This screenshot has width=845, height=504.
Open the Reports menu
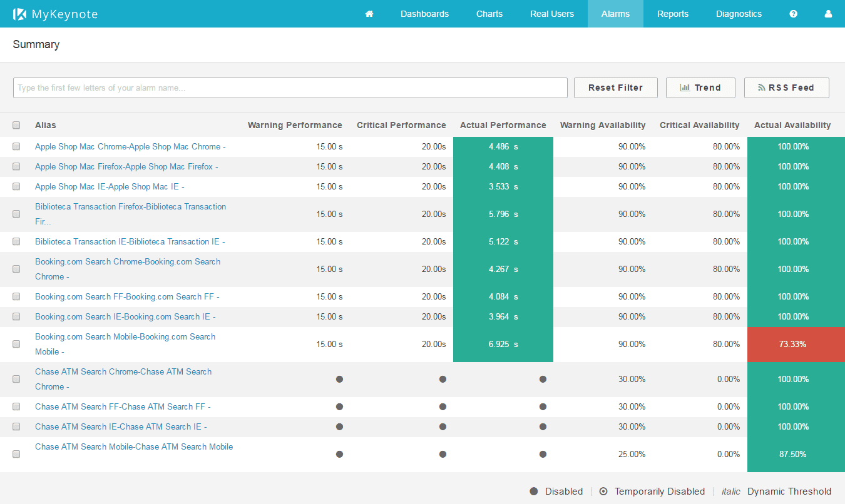[x=673, y=14]
